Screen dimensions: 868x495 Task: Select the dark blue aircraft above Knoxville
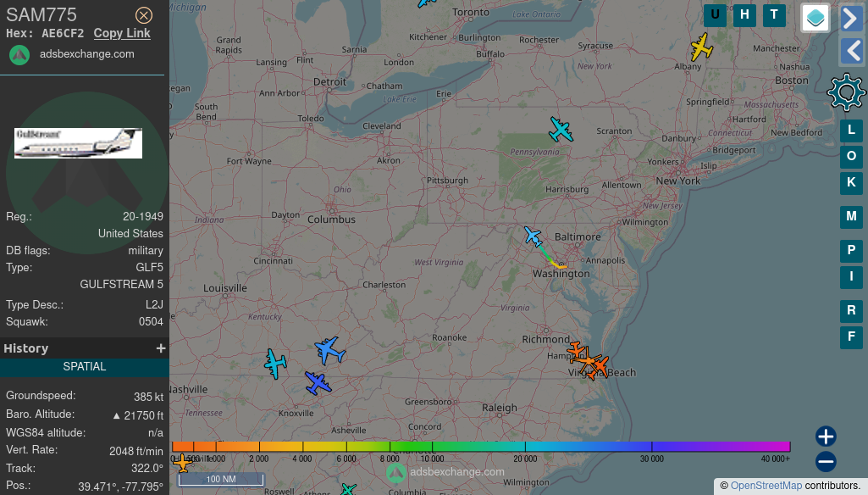pos(318,383)
